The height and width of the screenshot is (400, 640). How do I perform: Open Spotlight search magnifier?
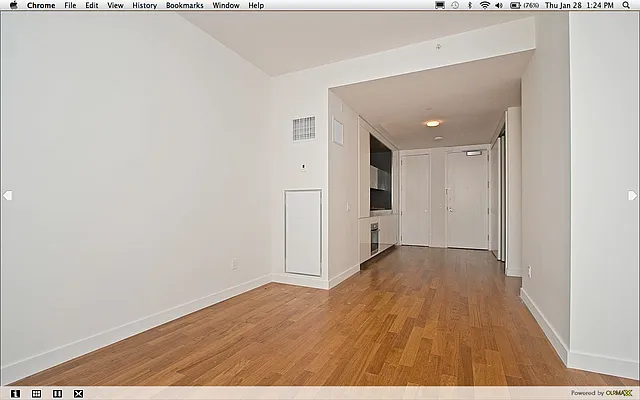click(x=626, y=5)
